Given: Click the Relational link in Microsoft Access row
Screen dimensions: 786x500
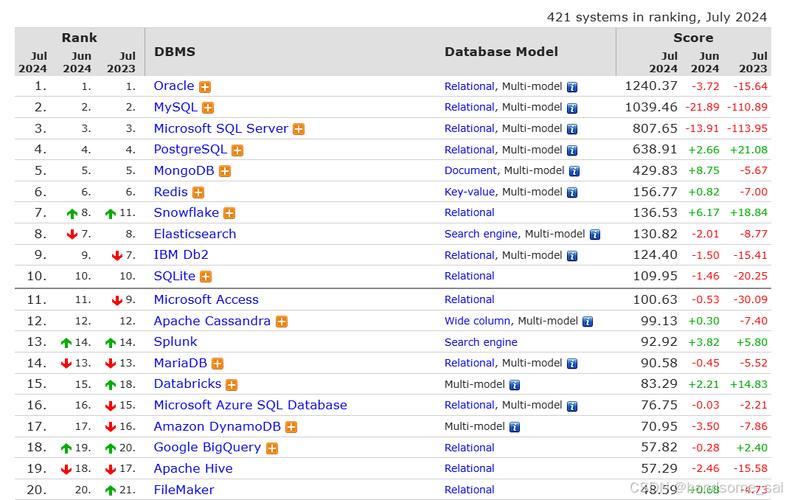Looking at the screenshot, I should coord(470,299).
